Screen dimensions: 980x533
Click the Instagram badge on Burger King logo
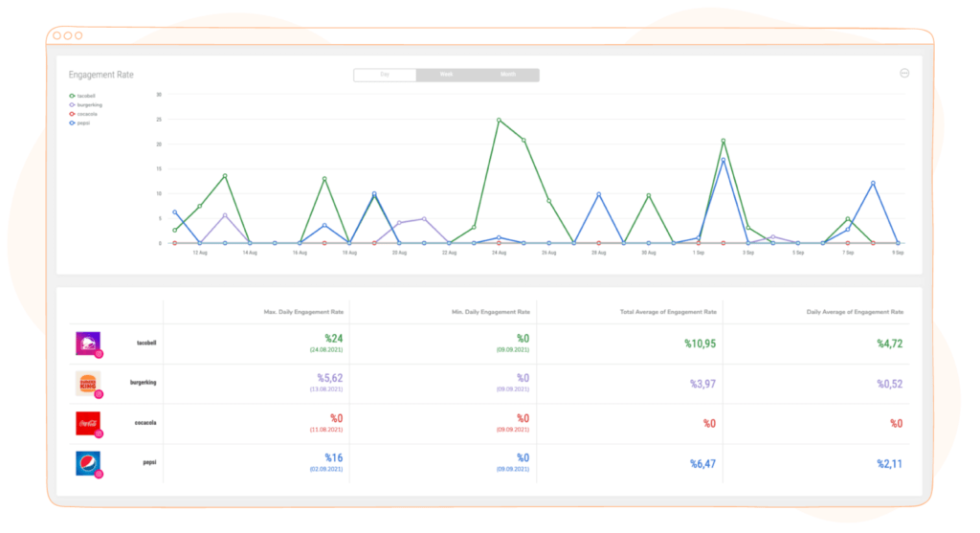[x=99, y=394]
